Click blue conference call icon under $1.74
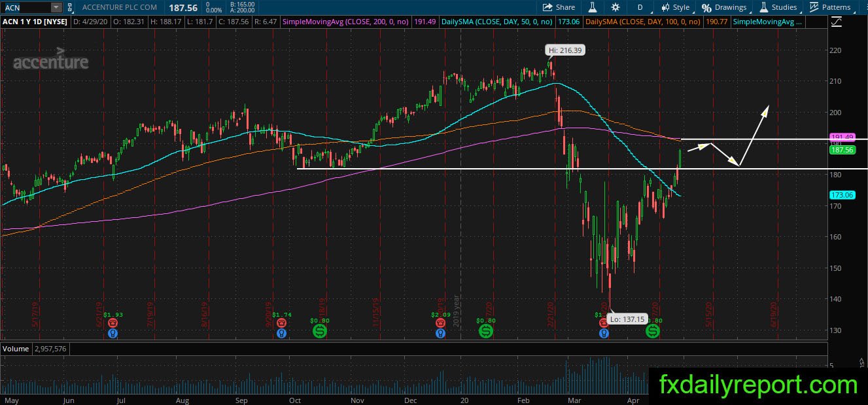This screenshot has height=405, width=868. pos(282,333)
